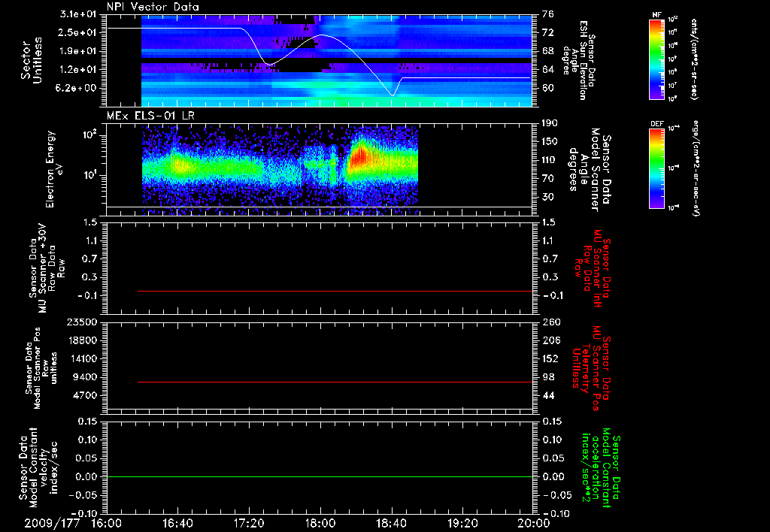Select the "NPI Vector Data" panel title
770x532 pixels.
pyautogui.click(x=153, y=7)
